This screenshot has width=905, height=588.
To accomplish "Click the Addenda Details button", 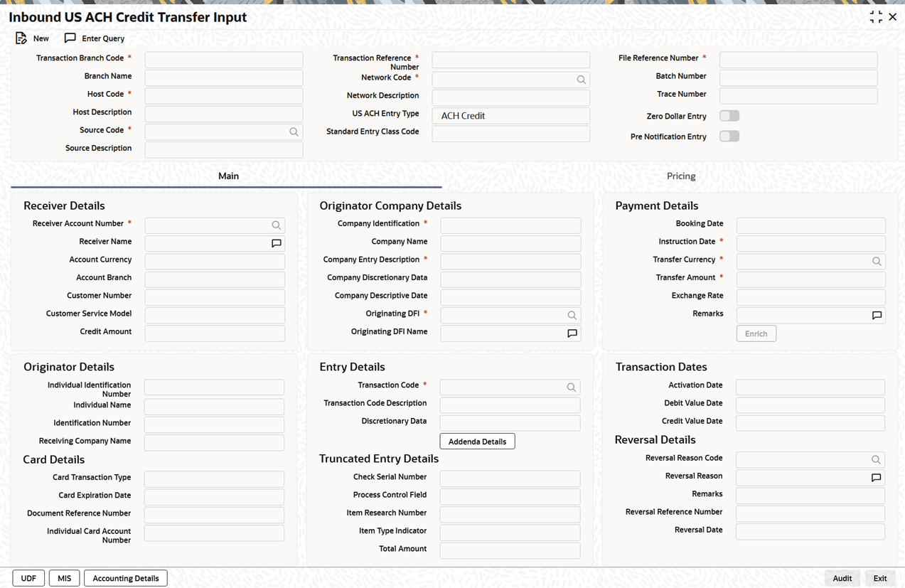I will click(x=477, y=442).
